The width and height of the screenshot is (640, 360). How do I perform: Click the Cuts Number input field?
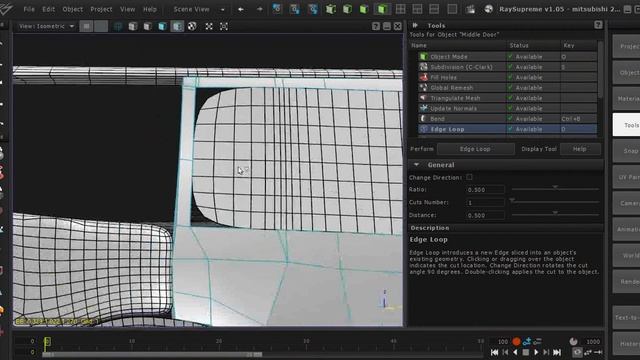click(485, 202)
